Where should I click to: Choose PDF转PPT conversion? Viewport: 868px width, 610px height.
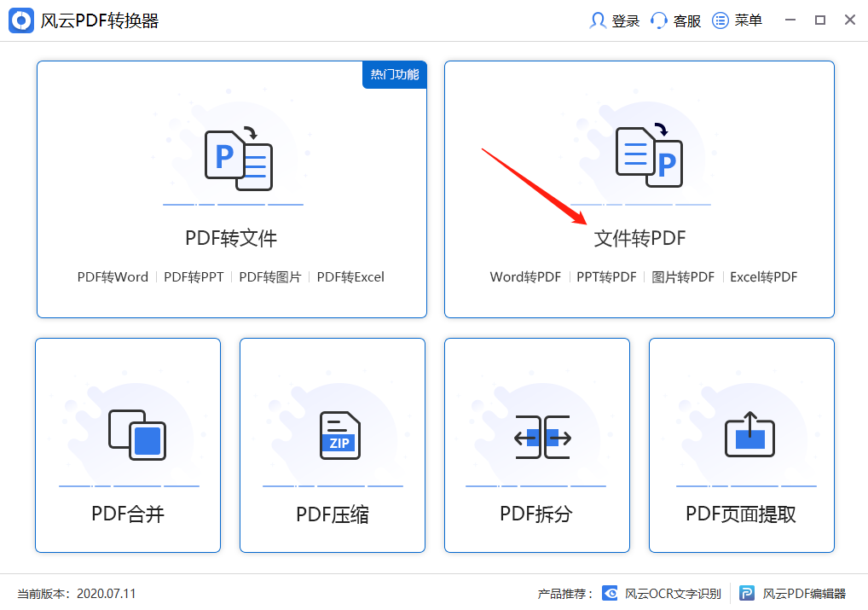click(194, 277)
